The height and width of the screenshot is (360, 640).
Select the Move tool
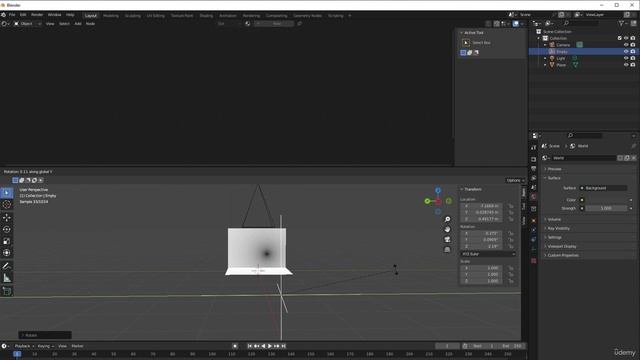coord(7,218)
